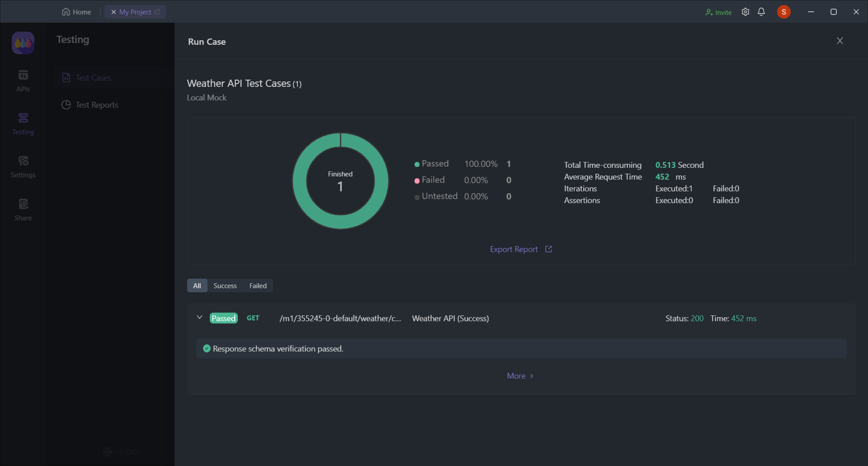Click the GET method label
Screen dimensions: 868x466
point(253,318)
